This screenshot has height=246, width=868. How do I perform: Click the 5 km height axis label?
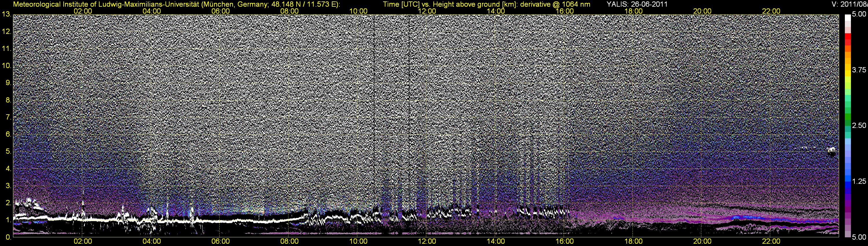pyautogui.click(x=8, y=152)
